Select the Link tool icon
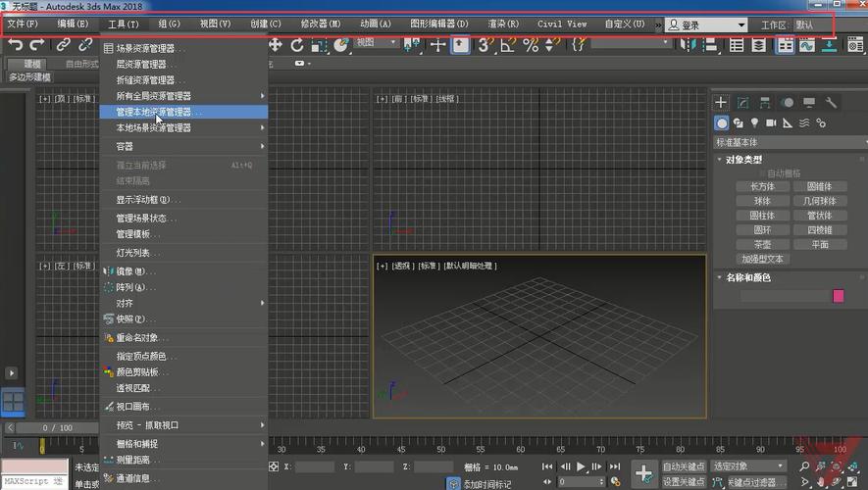 (x=64, y=45)
